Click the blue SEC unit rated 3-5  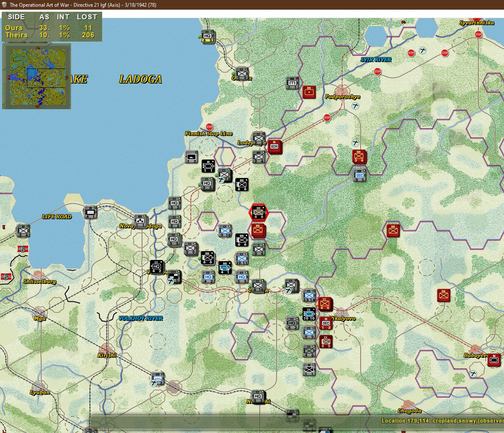click(359, 176)
